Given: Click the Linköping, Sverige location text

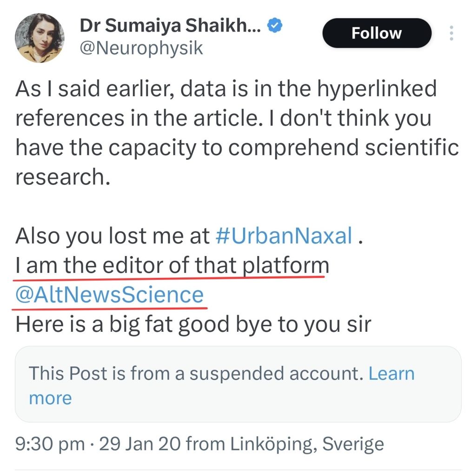Looking at the screenshot, I should coord(308,444).
